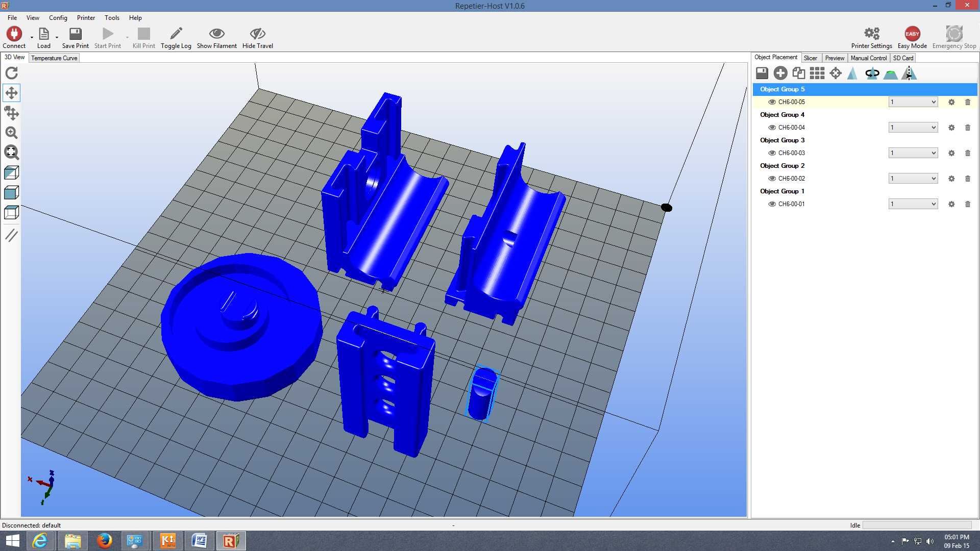Toggle visibility of CH6-00-05

pyautogui.click(x=772, y=102)
